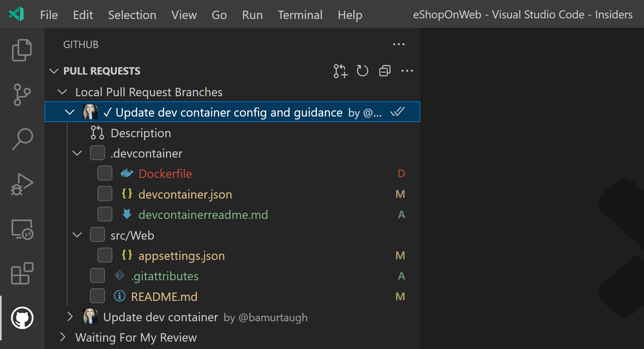Open more actions for Pull Requests panel
This screenshot has width=644, height=349.
[407, 71]
